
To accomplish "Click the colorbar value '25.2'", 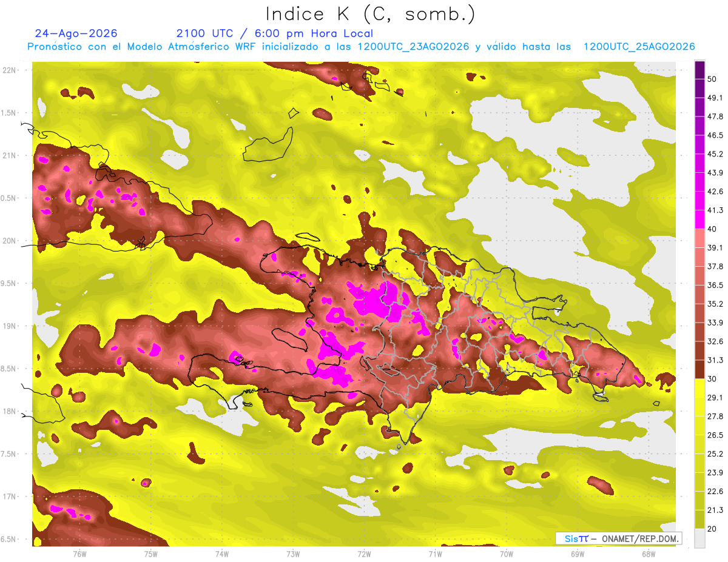I will [715, 454].
